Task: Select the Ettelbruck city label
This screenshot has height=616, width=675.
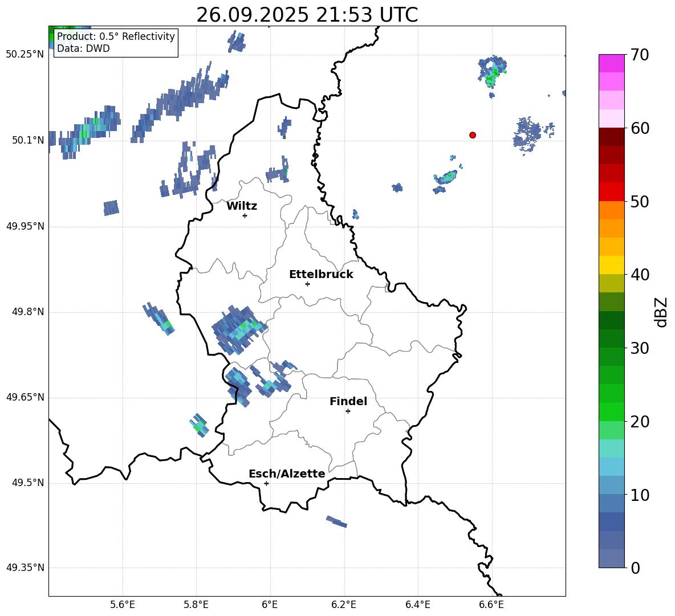Action: pyautogui.click(x=321, y=274)
